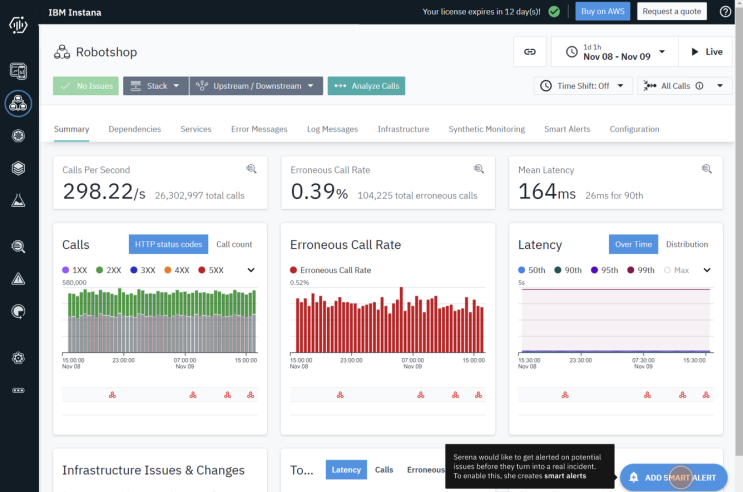Screen dimensions: 743x492
Task: Click Add Smart Alert button
Action: pos(673,477)
